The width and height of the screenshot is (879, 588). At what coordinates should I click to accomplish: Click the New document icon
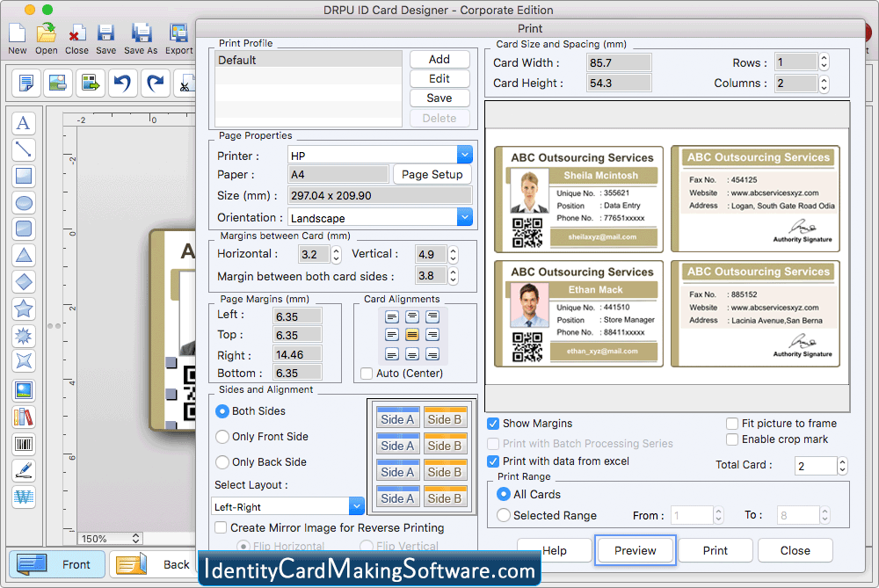tap(17, 39)
